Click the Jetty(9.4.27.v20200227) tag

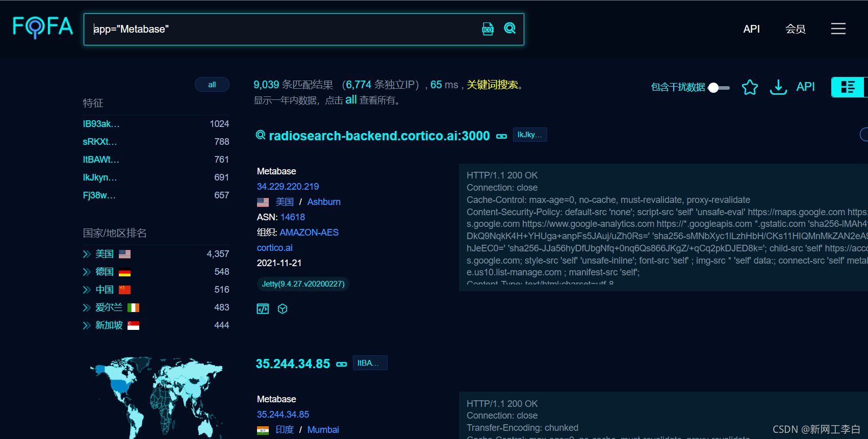pos(303,284)
